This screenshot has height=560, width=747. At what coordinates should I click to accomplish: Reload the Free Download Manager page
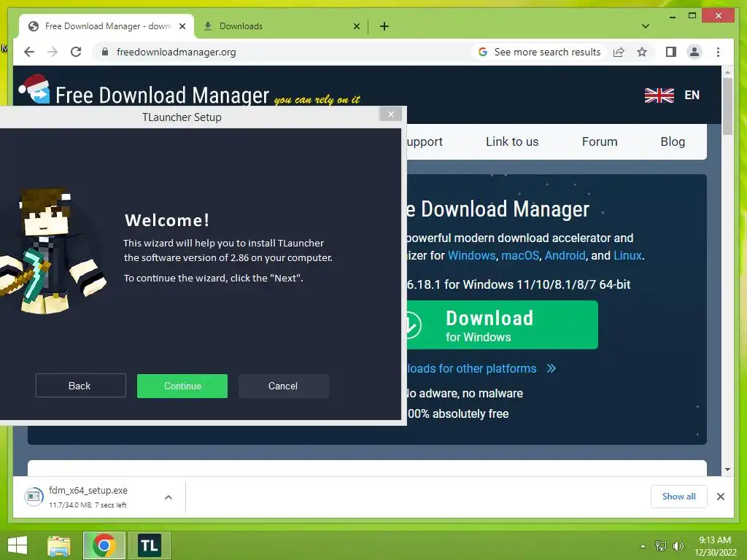point(76,52)
